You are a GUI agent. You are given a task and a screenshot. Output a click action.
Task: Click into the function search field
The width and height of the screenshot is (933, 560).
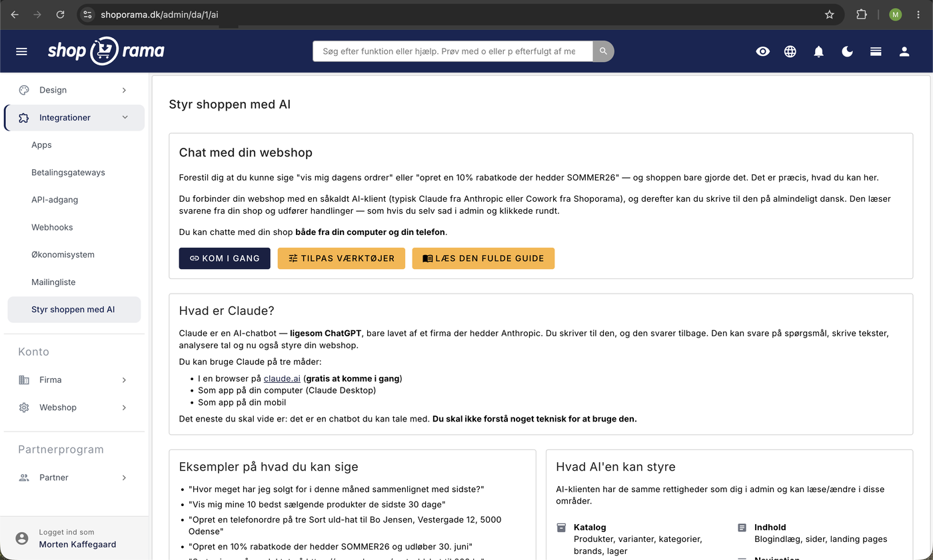(x=453, y=51)
